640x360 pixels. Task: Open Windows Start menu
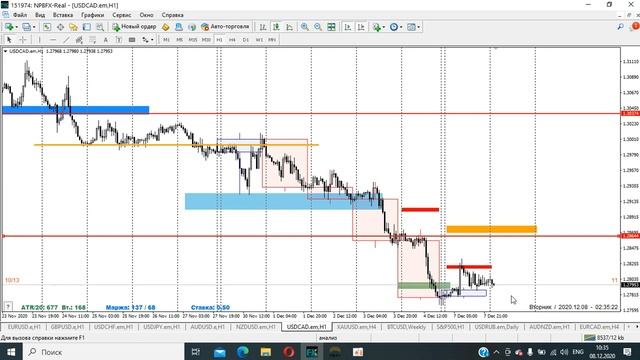tap(11, 352)
